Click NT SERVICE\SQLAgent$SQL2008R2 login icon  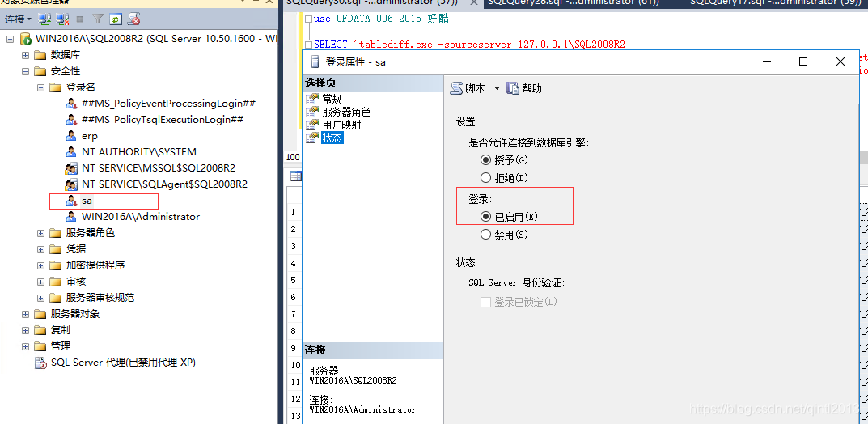[x=71, y=184]
